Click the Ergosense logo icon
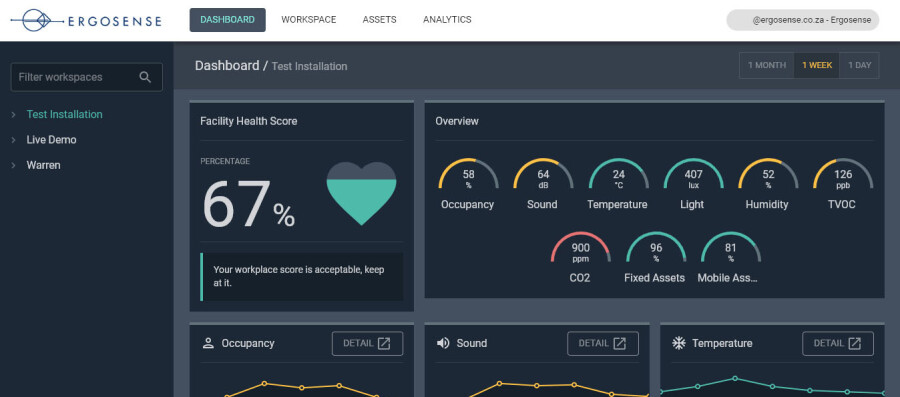The width and height of the screenshot is (900, 397). 36,21
